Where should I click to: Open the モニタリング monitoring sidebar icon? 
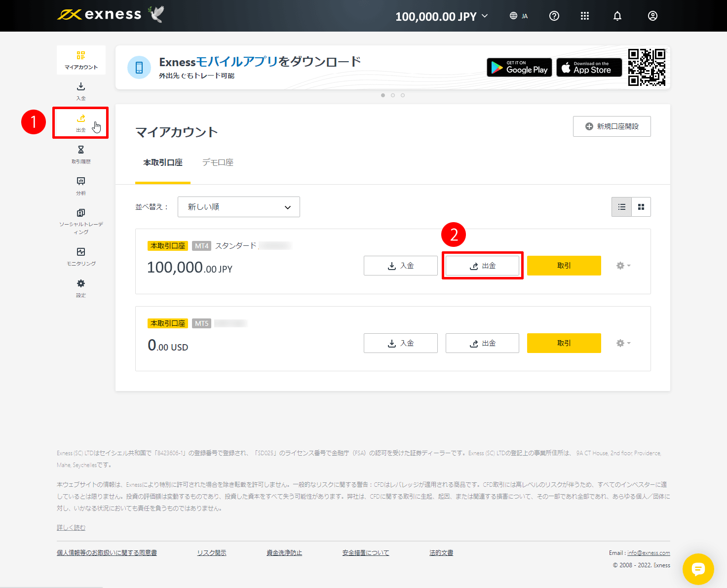pyautogui.click(x=80, y=256)
